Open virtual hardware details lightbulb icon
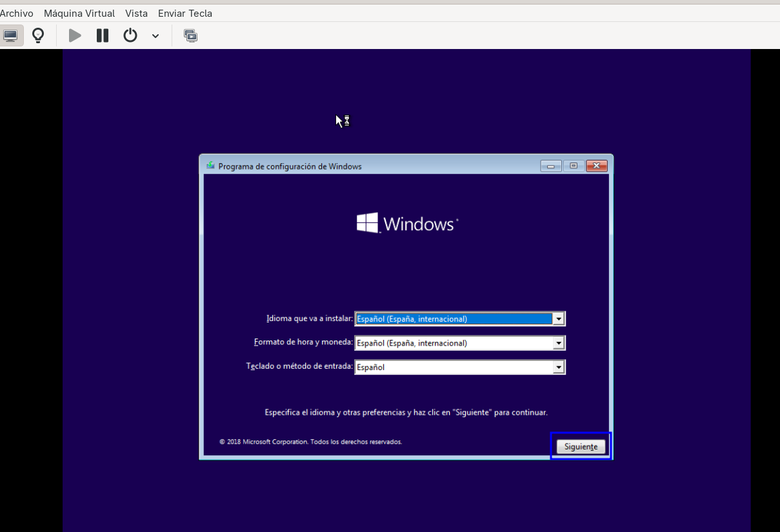Image resolution: width=780 pixels, height=532 pixels. (x=38, y=35)
